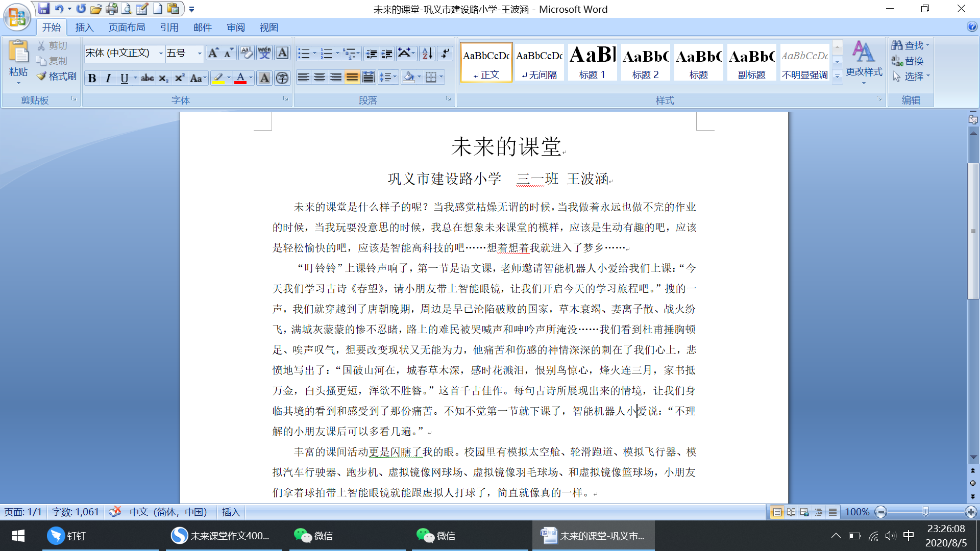Toggle show paragraph marks

tap(445, 53)
